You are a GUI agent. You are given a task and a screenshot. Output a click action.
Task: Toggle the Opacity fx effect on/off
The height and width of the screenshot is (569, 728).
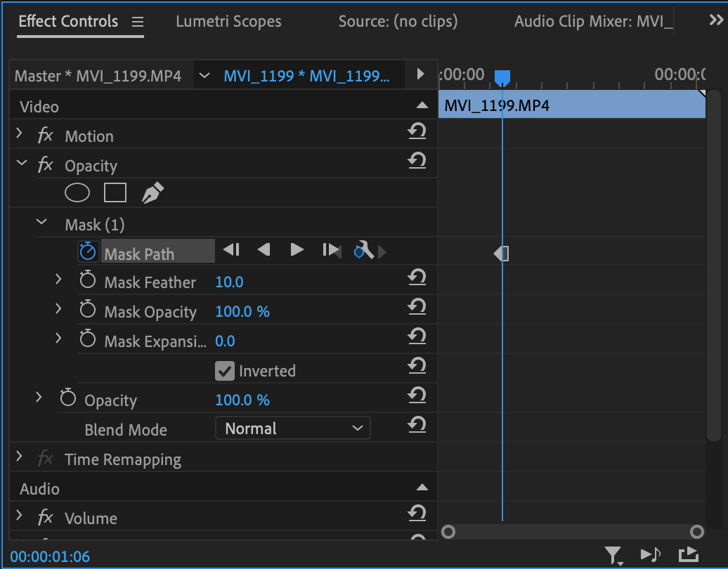click(x=45, y=165)
